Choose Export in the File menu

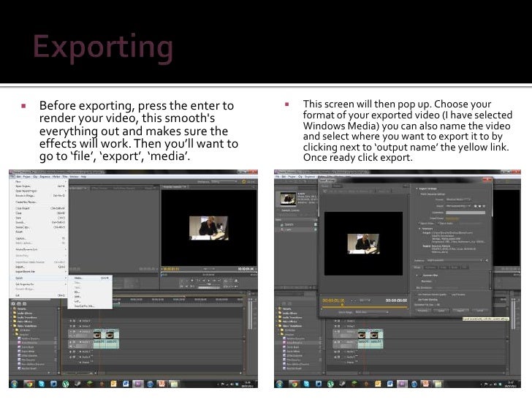click(x=39, y=278)
